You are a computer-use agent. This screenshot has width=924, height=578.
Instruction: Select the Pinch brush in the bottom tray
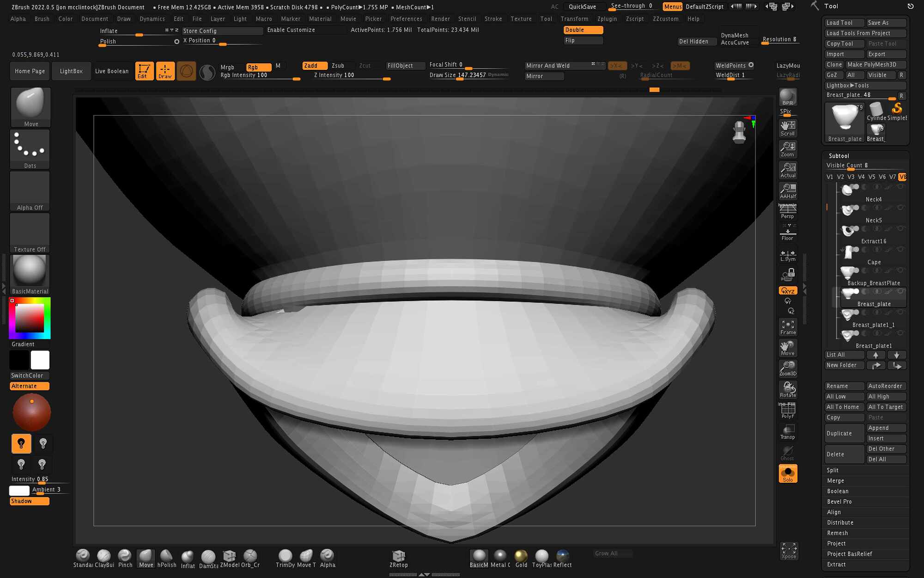pyautogui.click(x=125, y=556)
